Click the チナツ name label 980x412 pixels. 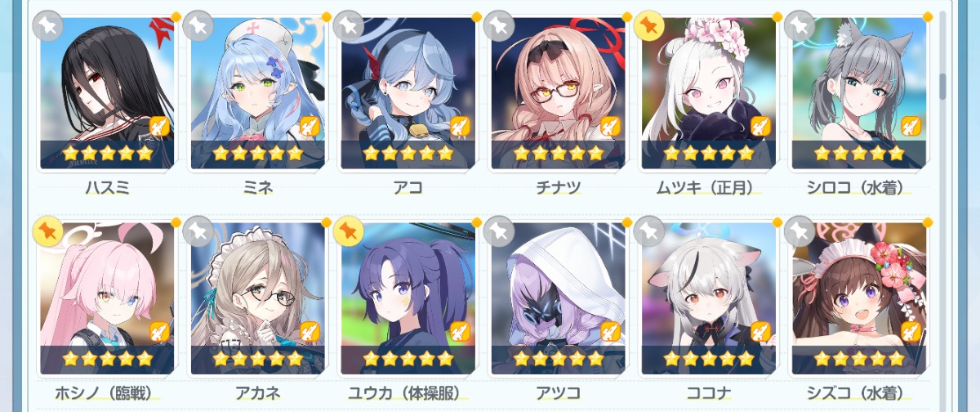(559, 188)
